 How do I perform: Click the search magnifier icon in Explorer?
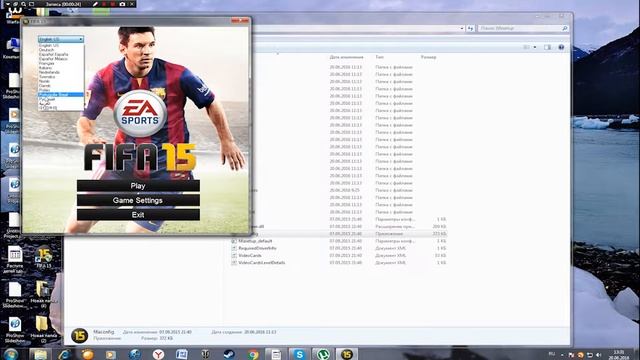click(565, 28)
